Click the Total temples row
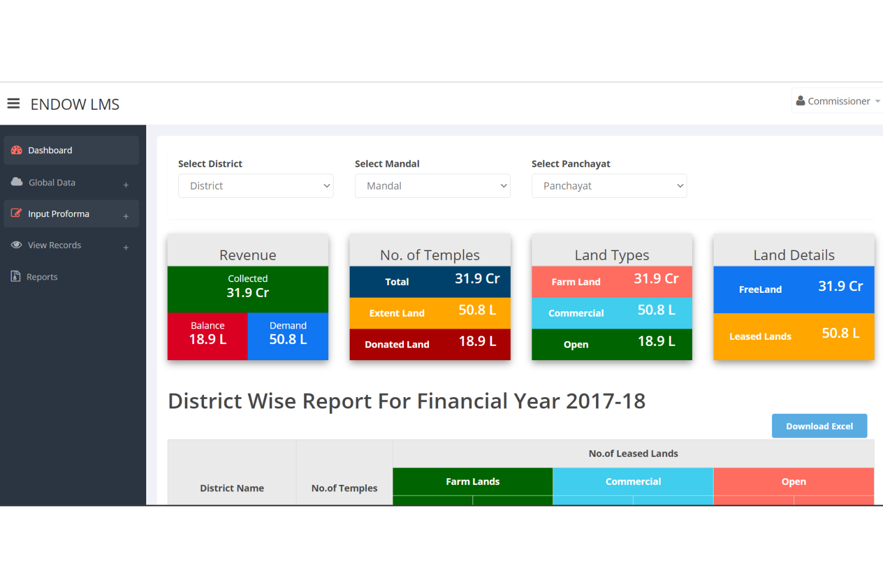This screenshot has width=883, height=588. (430, 282)
